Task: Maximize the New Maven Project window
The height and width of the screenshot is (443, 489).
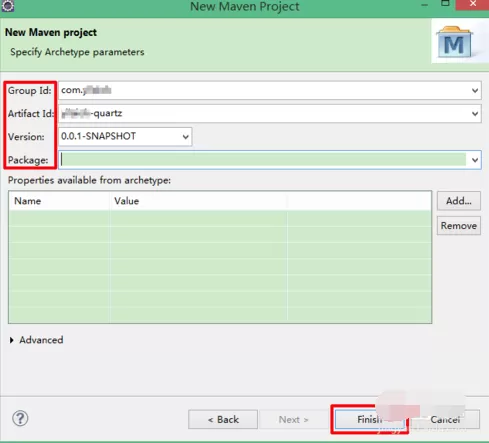Action: click(445, 4)
